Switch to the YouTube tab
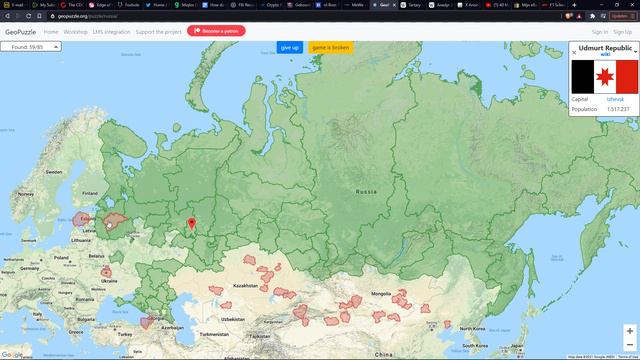 (496, 5)
